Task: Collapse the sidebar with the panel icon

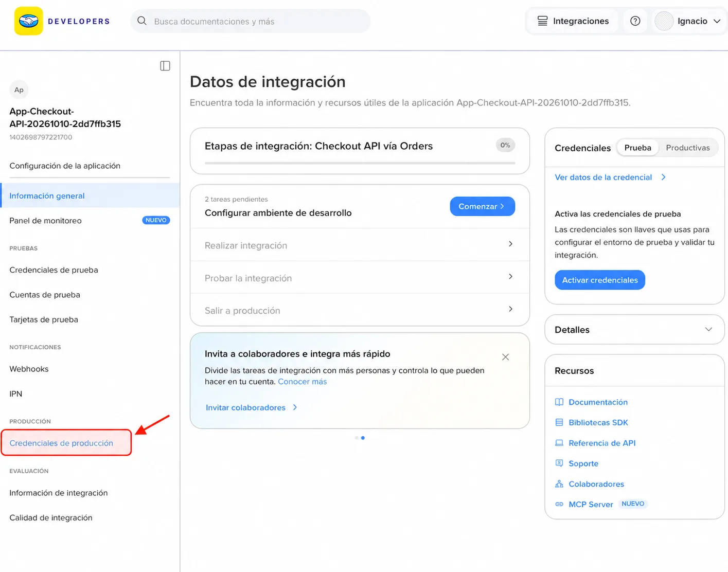Action: point(165,66)
